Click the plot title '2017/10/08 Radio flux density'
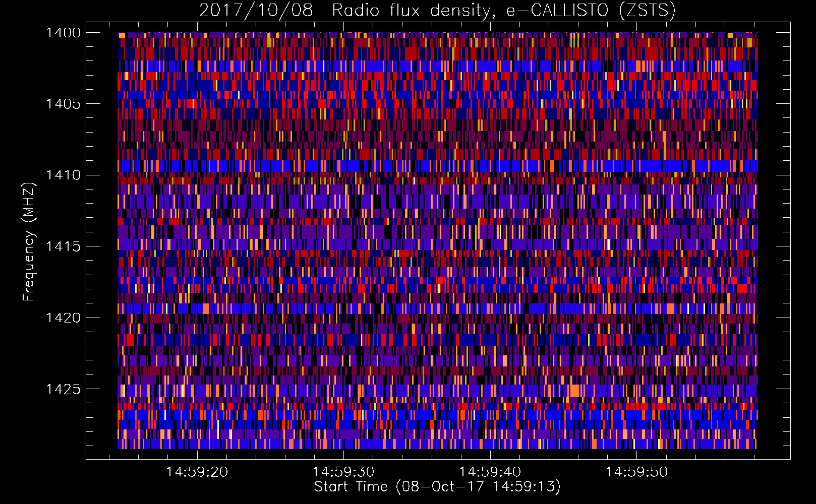The width and height of the screenshot is (816, 504). coord(348,11)
